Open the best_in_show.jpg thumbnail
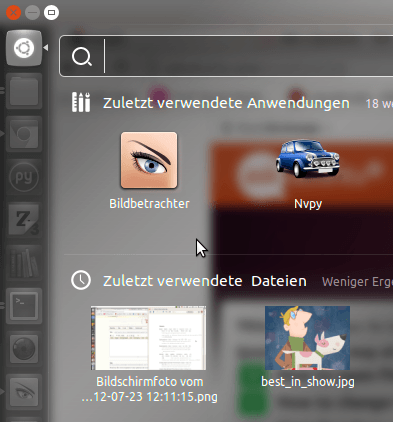 tap(307, 338)
